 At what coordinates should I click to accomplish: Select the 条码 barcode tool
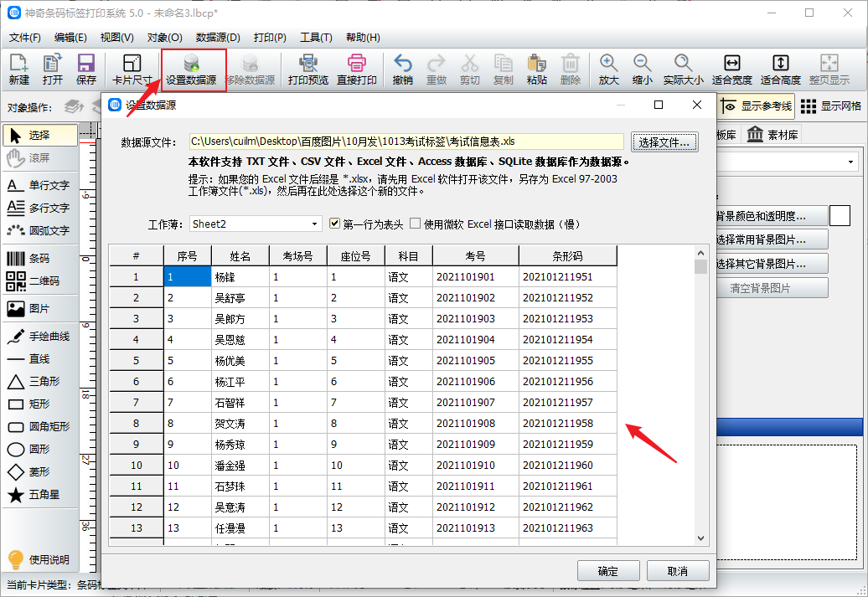40,259
